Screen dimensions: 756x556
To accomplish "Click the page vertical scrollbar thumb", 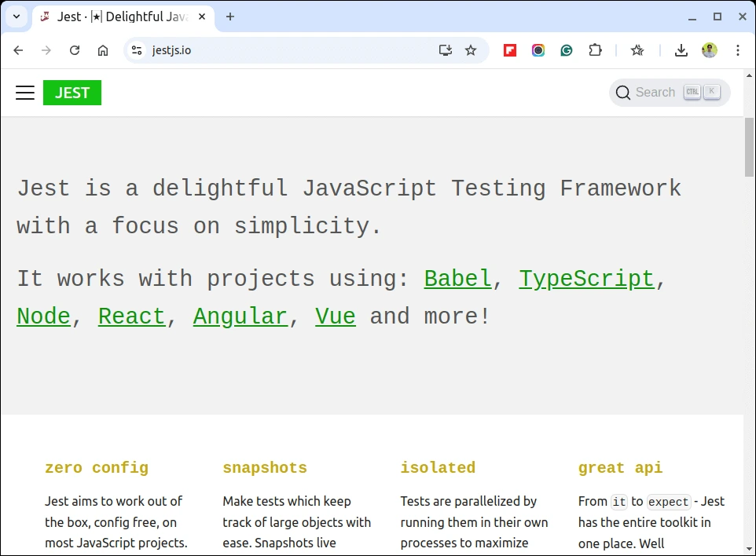I will (749, 147).
